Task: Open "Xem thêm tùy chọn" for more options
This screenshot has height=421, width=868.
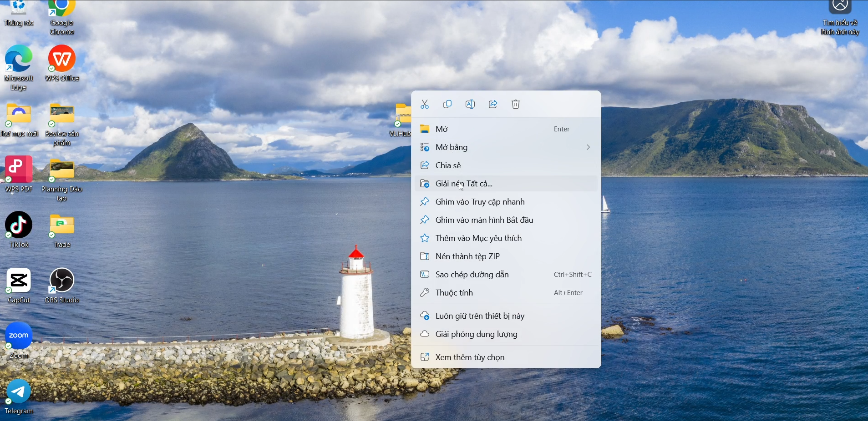Action: coord(470,357)
